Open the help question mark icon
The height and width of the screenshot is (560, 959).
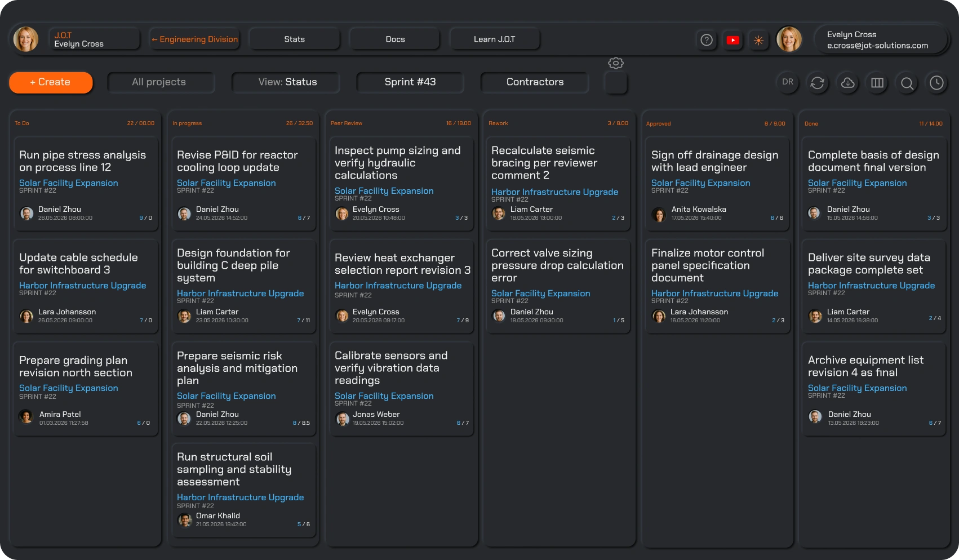pos(707,40)
